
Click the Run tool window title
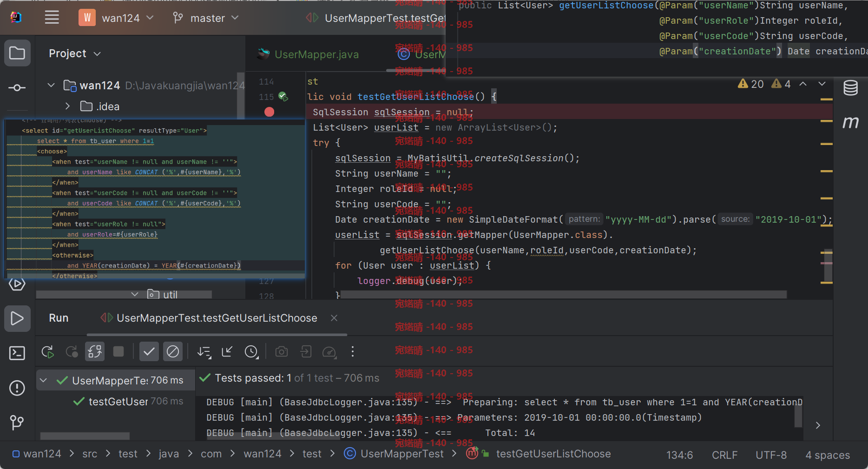click(x=59, y=318)
